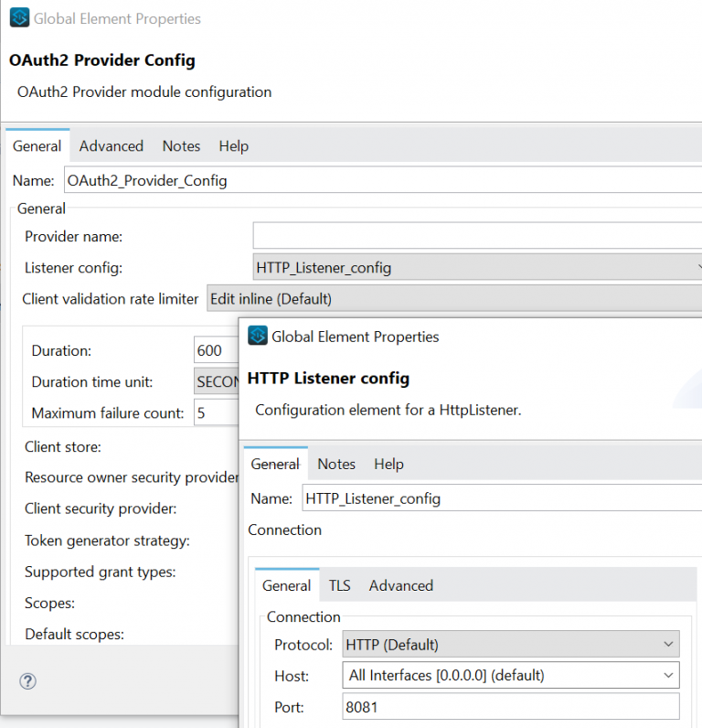This screenshot has width=702, height=728.
Task: Open the Advanced tab in connection settings
Action: coord(400,585)
